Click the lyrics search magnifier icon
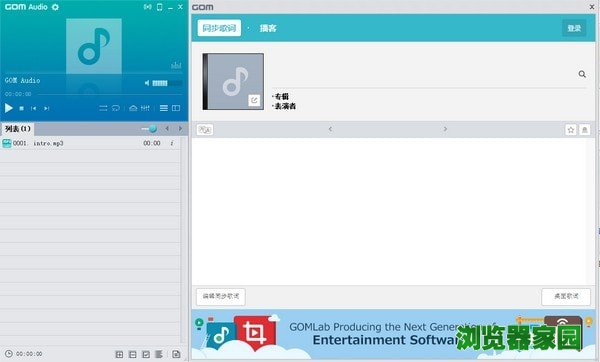Screen dimensions: 600x362 click(582, 74)
